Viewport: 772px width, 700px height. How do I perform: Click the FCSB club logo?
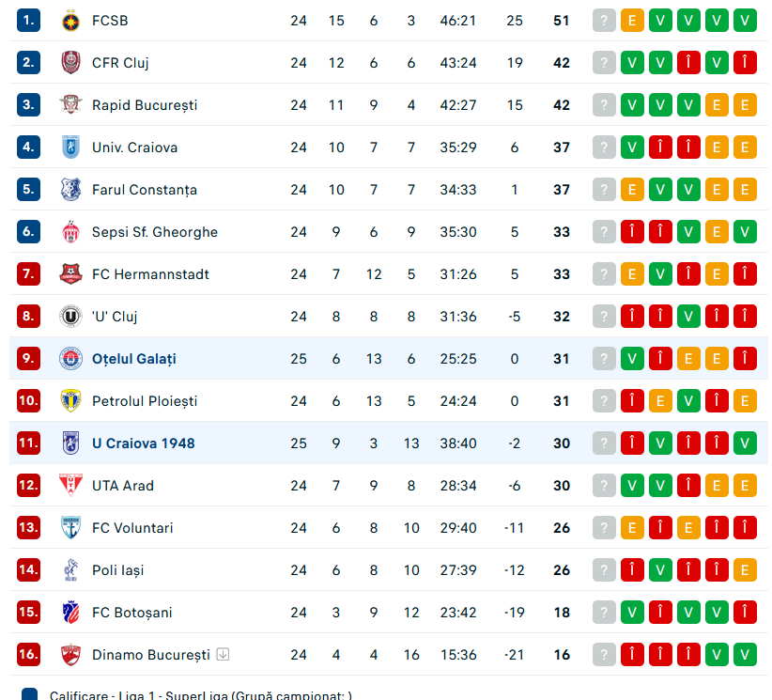(70, 21)
